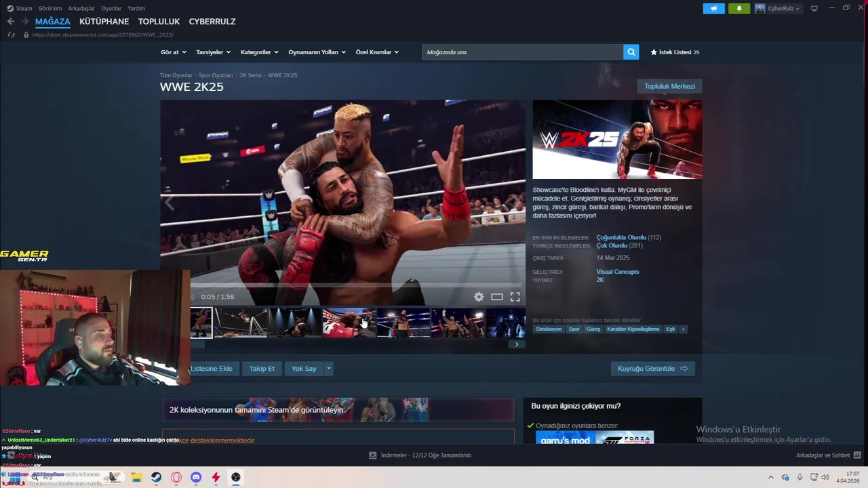Open Friends and Chat grid icon
Image resolution: width=868 pixels, height=488 pixels.
857,455
